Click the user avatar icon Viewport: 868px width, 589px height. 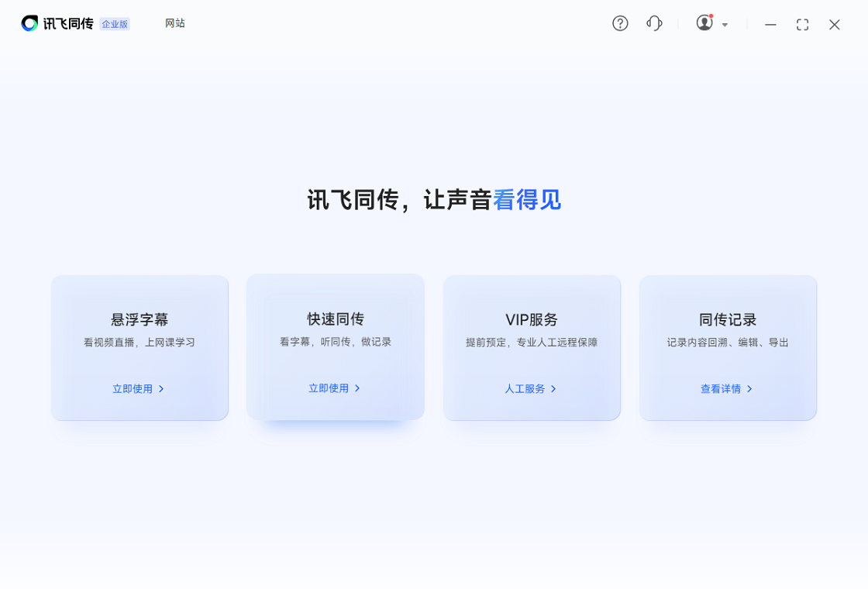pos(704,22)
